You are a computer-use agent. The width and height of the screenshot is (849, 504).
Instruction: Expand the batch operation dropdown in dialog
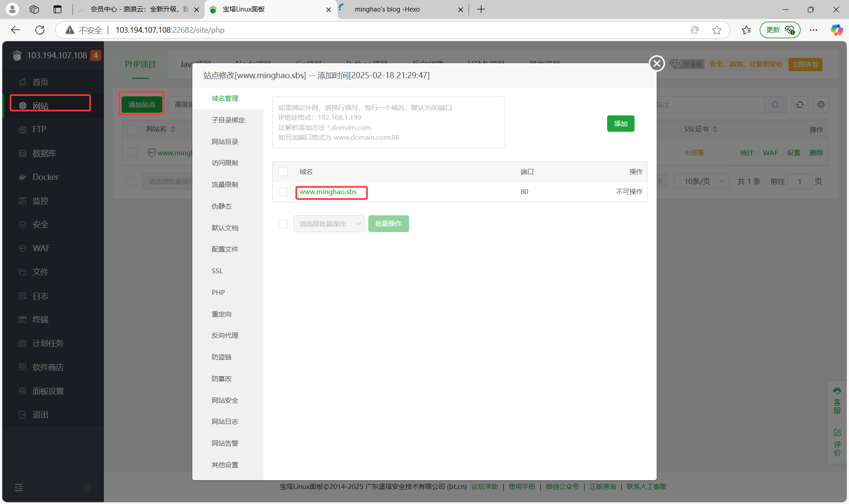(x=329, y=224)
